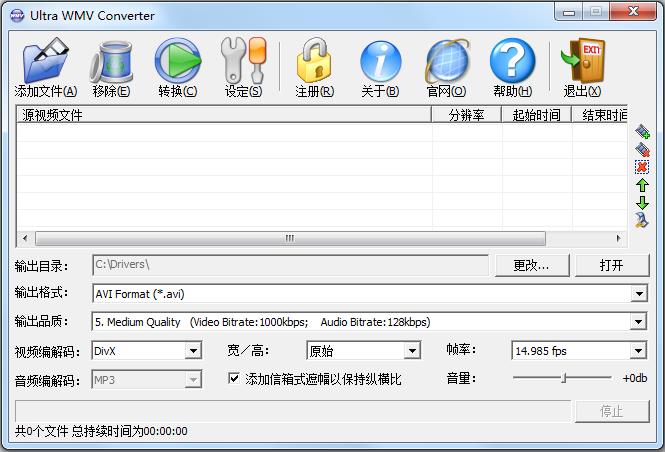Image resolution: width=665 pixels, height=452 pixels.
Task: Close the Ultra WMV Converter window
Action: point(633,11)
